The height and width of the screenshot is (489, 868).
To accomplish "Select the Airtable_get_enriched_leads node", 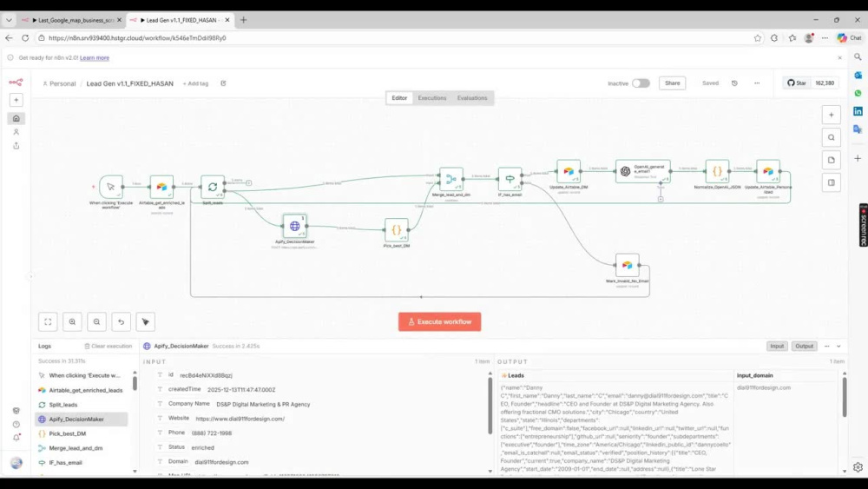I will (161, 188).
